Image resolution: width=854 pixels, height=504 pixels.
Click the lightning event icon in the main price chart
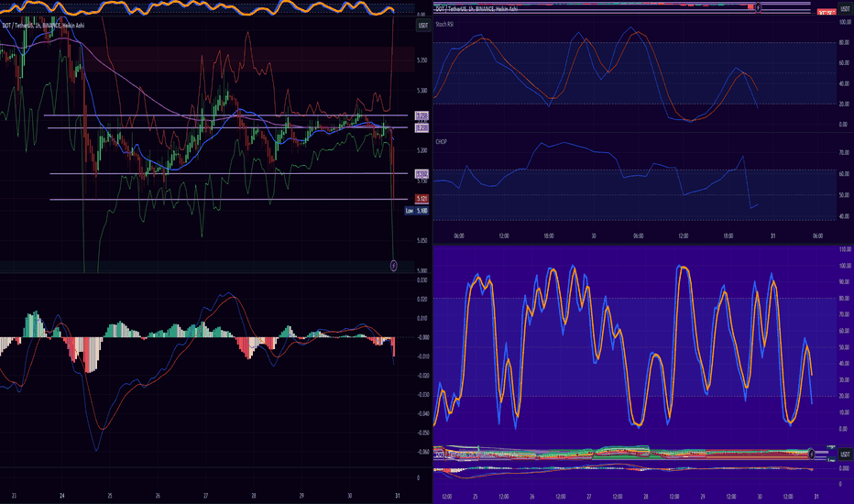(394, 266)
